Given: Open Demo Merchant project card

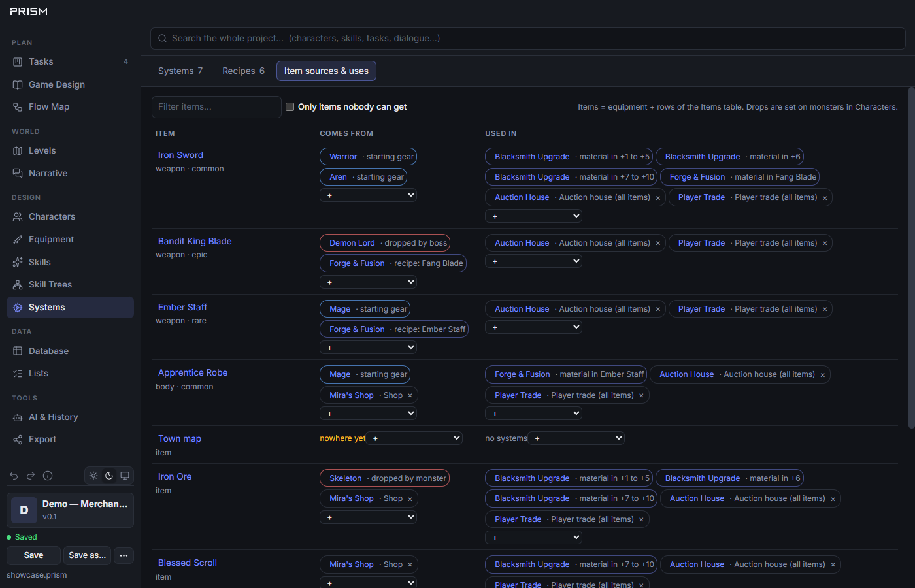Looking at the screenshot, I should (70, 510).
